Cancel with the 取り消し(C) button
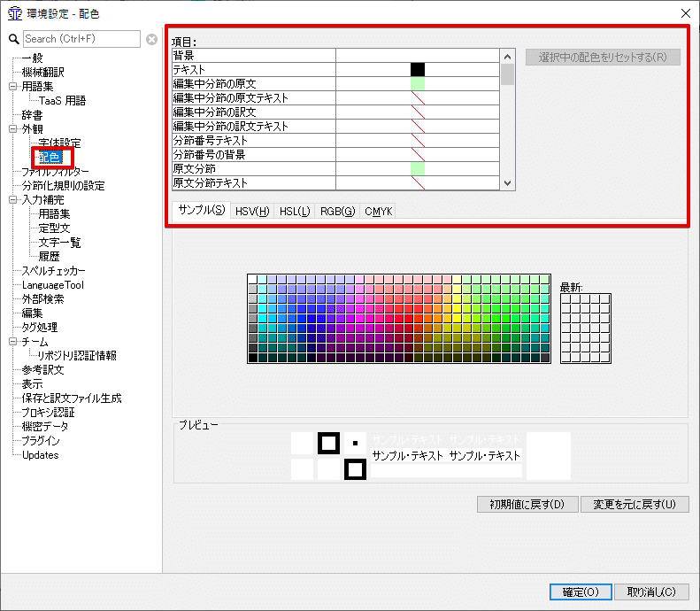 [651, 592]
